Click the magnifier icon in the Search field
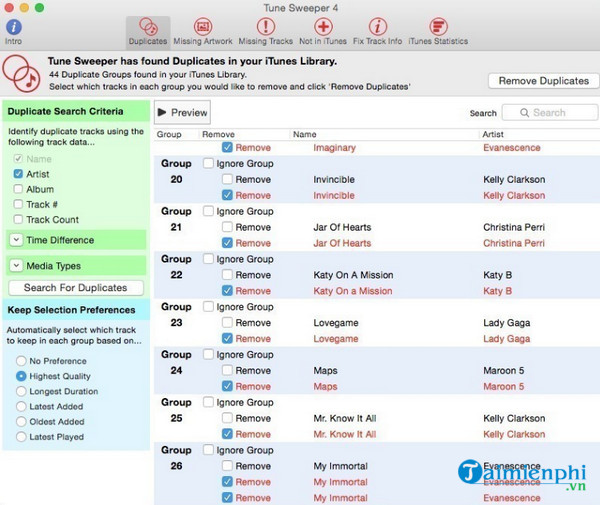600x505 pixels. [x=524, y=112]
